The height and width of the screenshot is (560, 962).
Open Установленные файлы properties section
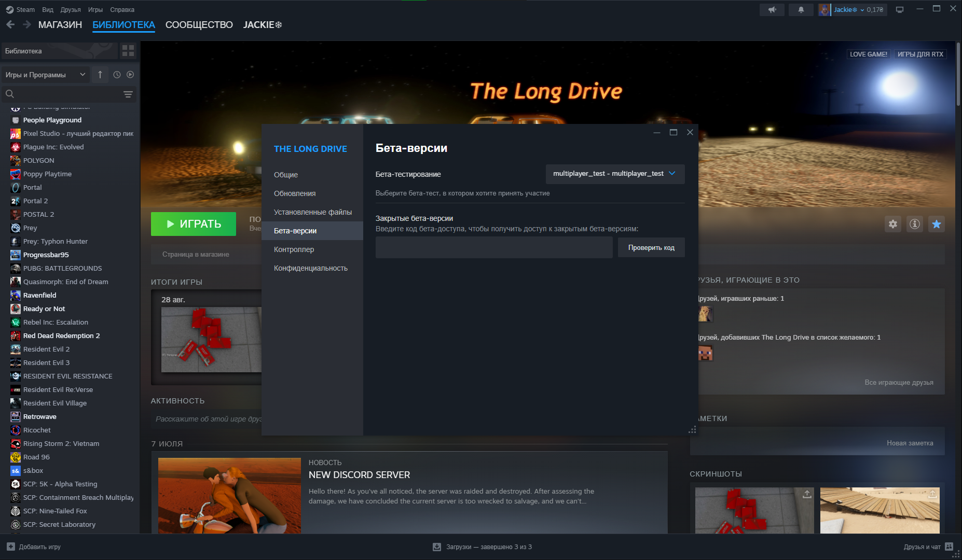click(312, 212)
